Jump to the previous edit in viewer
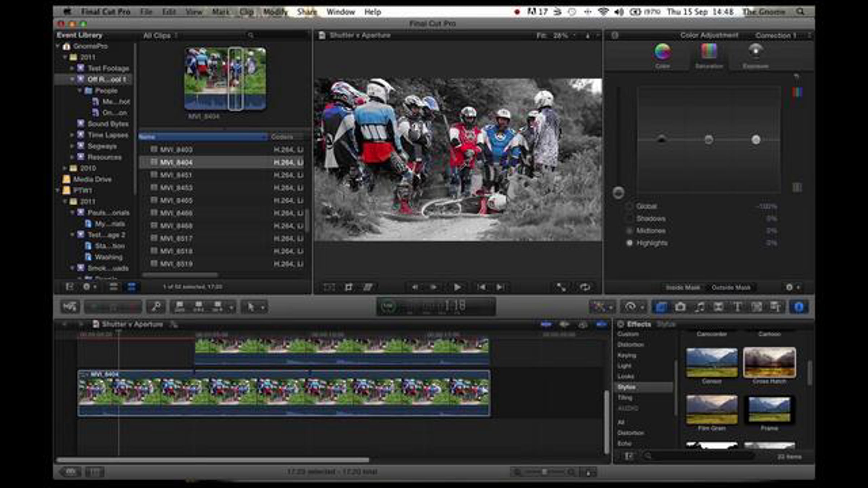The image size is (868, 488). [481, 287]
